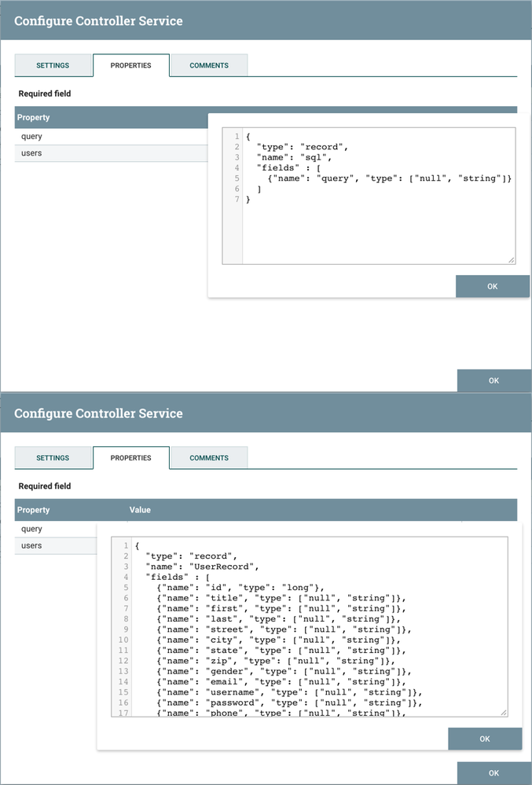Click the "zip" field line in UserRecord schema
This screenshot has height=785, width=532.
pos(275,662)
